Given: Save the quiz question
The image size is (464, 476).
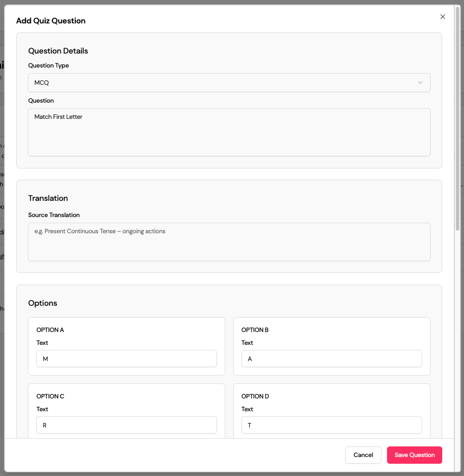Looking at the screenshot, I should click(x=414, y=455).
